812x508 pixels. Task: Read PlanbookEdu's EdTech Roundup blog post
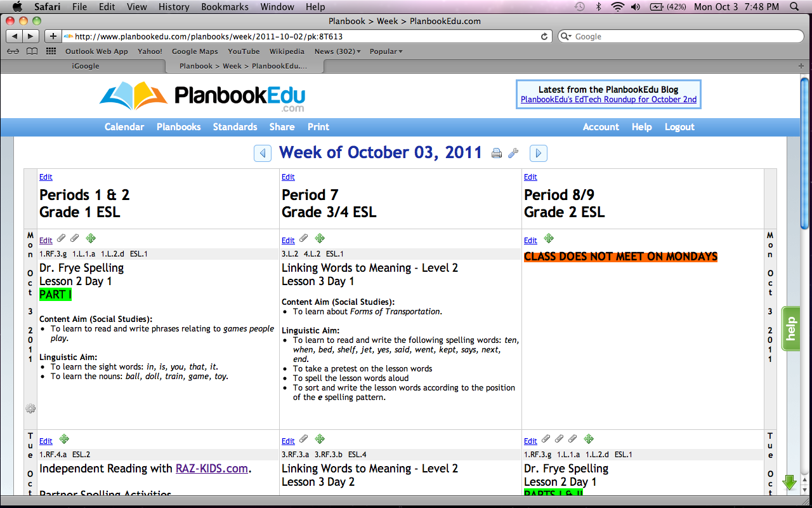pyautogui.click(x=608, y=100)
